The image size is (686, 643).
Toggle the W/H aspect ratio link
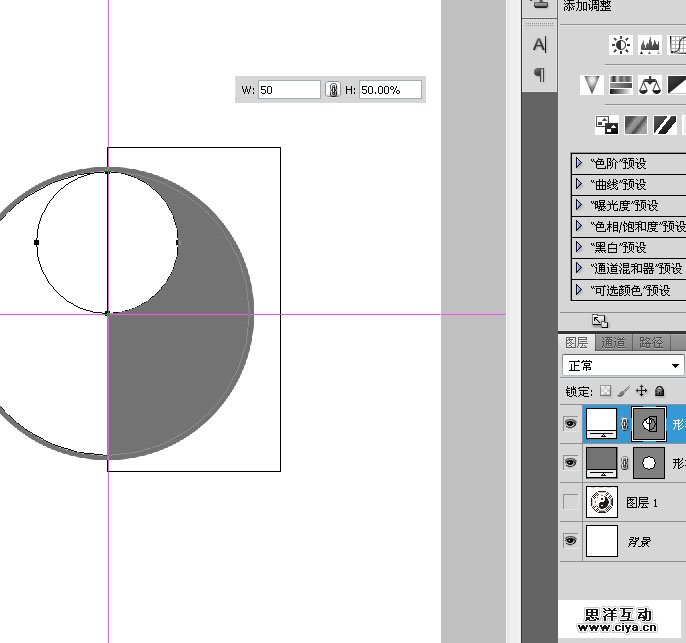pos(333,90)
